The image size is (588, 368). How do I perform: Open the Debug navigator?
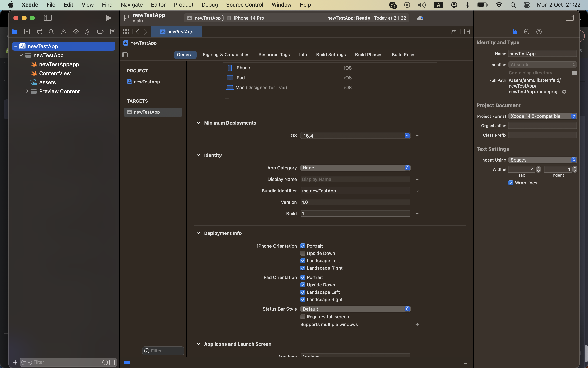[88, 32]
